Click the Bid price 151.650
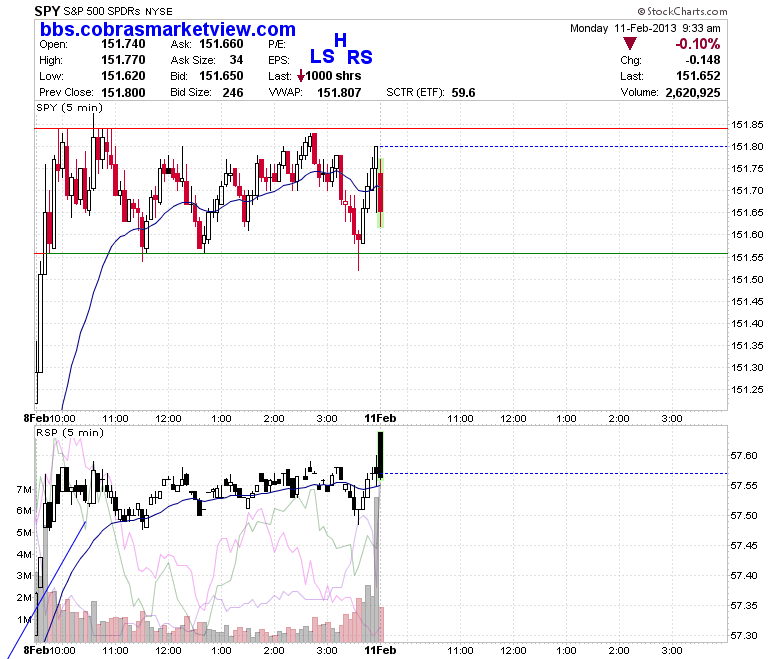 221,76
